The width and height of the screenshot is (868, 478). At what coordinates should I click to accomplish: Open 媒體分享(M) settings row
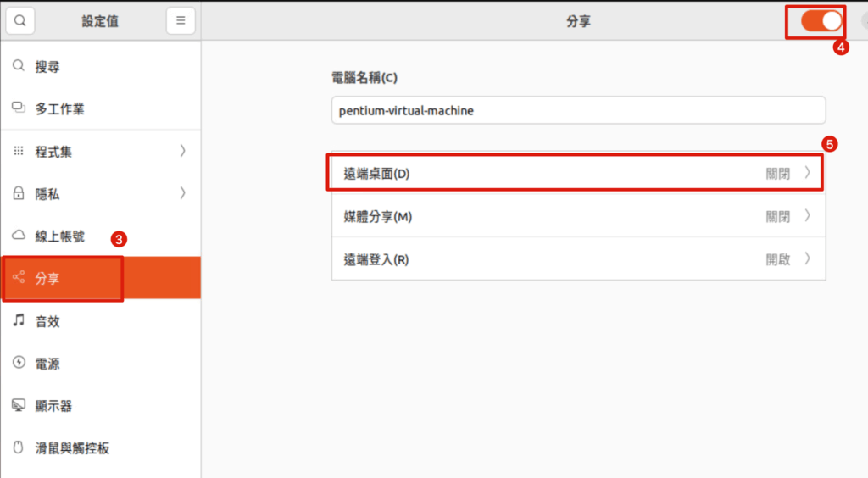(x=576, y=217)
